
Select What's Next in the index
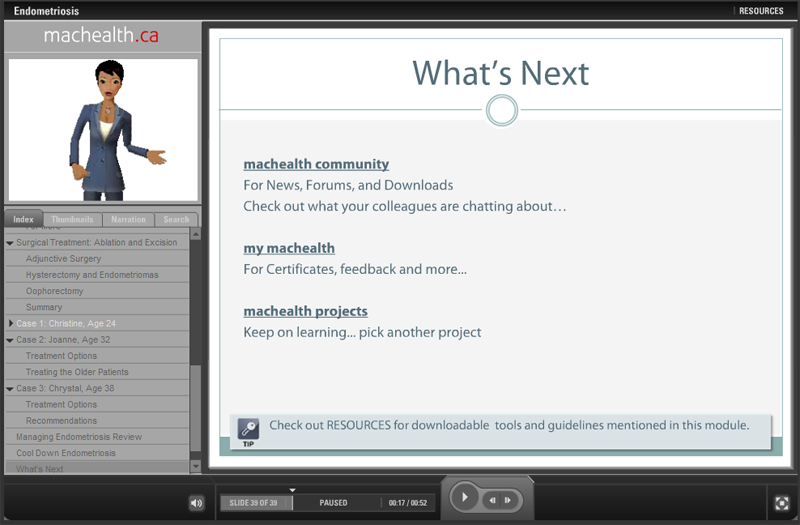click(x=97, y=468)
